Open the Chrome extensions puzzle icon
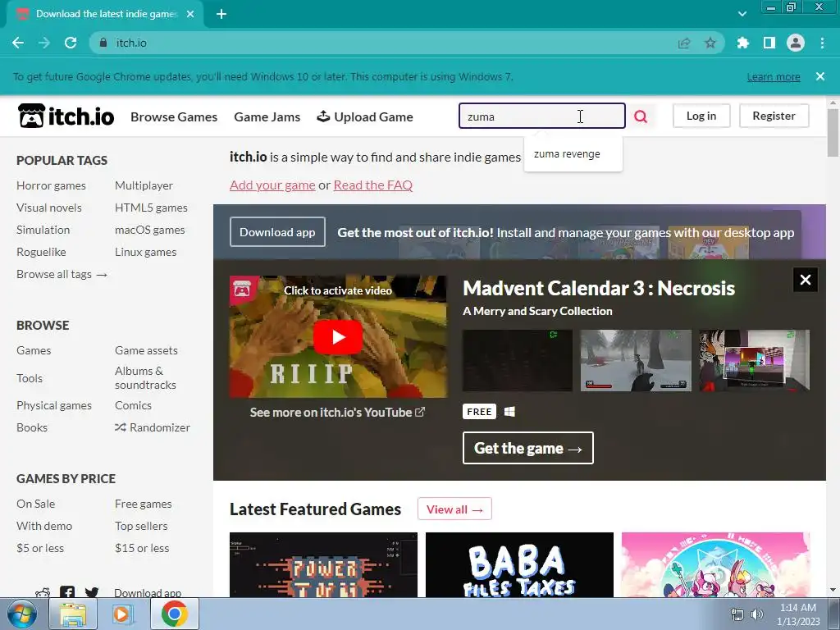Image resolution: width=840 pixels, height=630 pixels. coord(743,43)
